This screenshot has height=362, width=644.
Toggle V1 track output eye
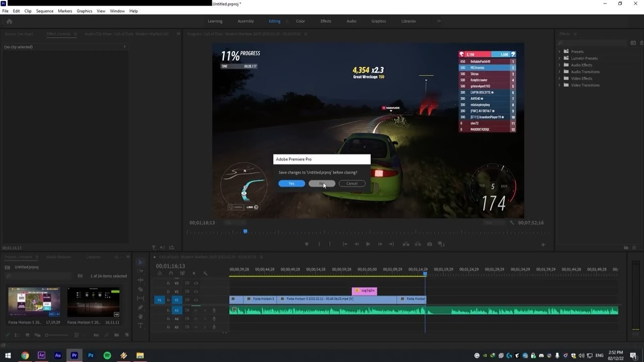(x=196, y=300)
